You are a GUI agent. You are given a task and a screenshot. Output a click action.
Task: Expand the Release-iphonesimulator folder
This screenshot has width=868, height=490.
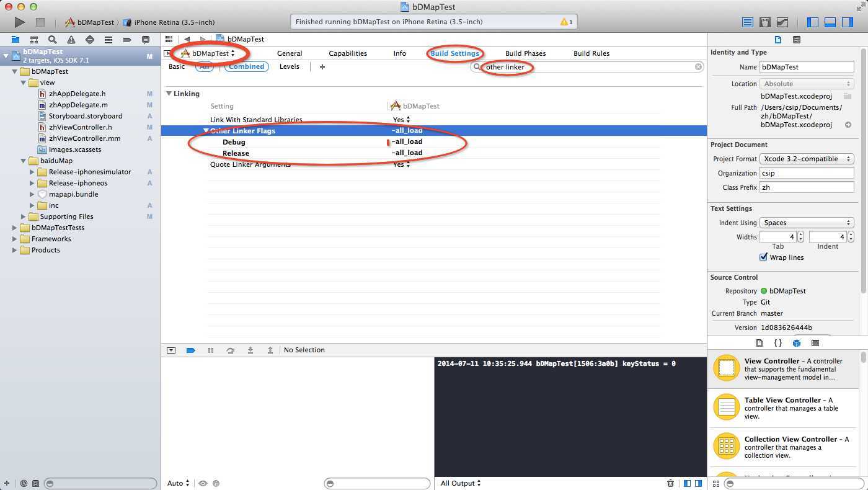(32, 172)
